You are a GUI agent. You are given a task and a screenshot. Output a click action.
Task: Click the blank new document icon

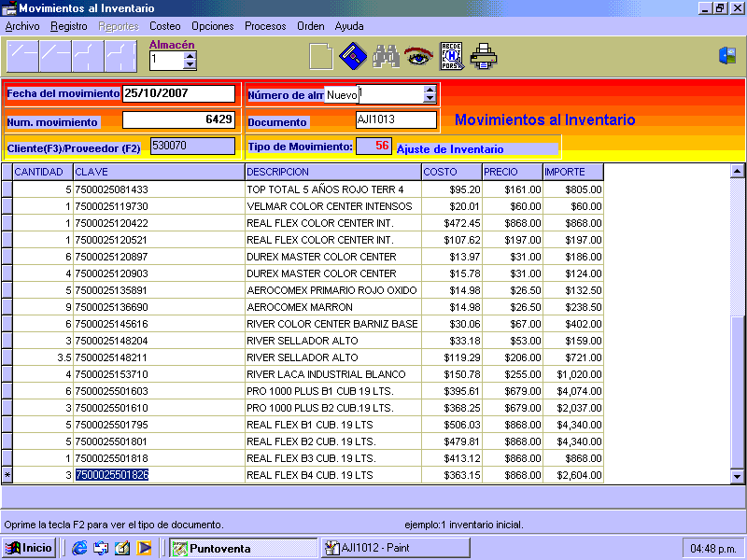pyautogui.click(x=320, y=57)
